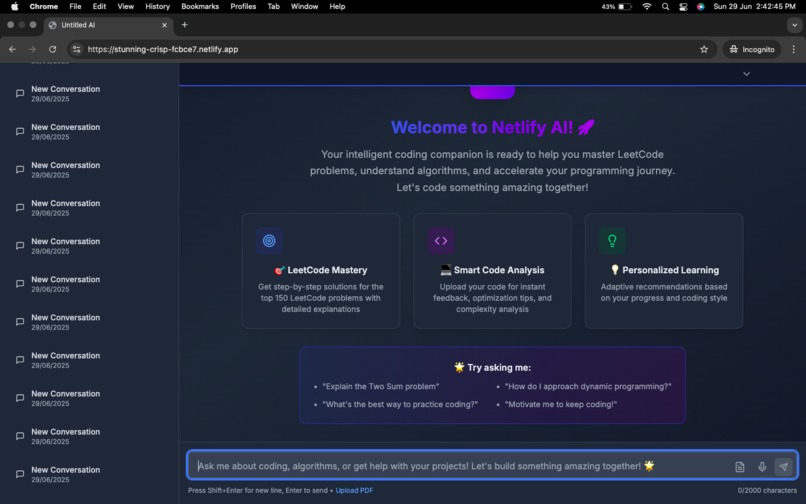Click the date and time in menu bar

(x=754, y=6)
